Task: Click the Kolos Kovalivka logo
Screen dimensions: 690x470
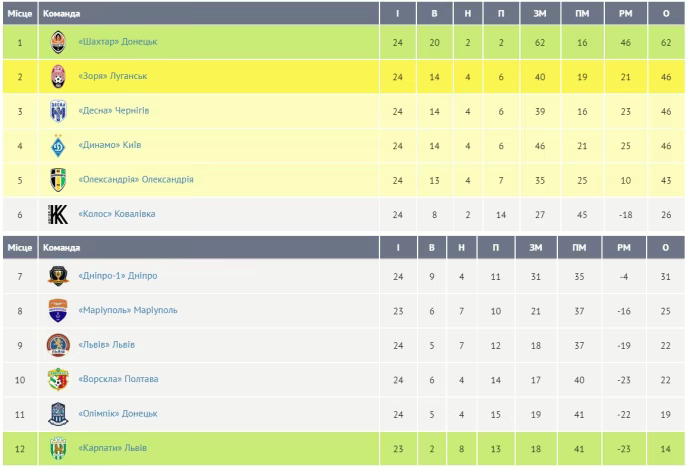Action: pyautogui.click(x=58, y=214)
